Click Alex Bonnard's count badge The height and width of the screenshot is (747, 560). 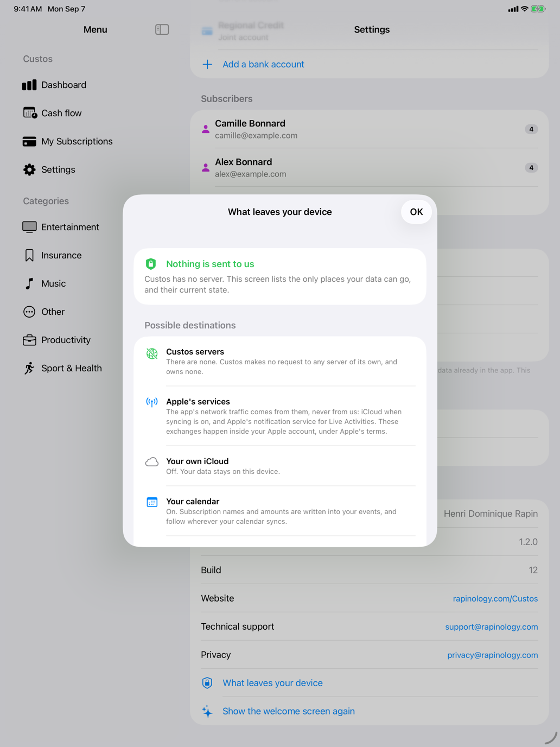click(x=531, y=168)
